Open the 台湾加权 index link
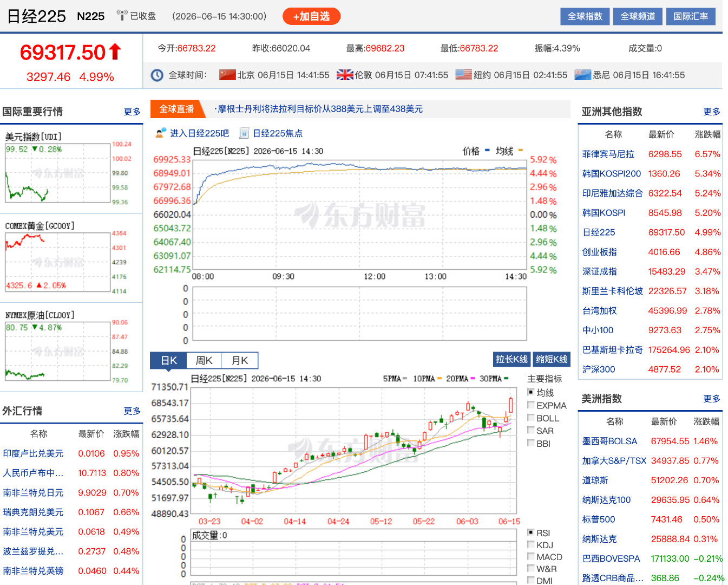This screenshot has width=728, height=585. click(600, 310)
